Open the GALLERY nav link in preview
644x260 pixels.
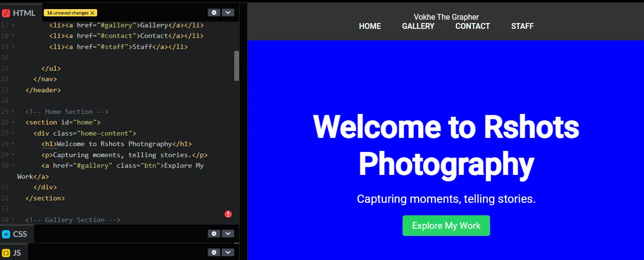pyautogui.click(x=418, y=26)
